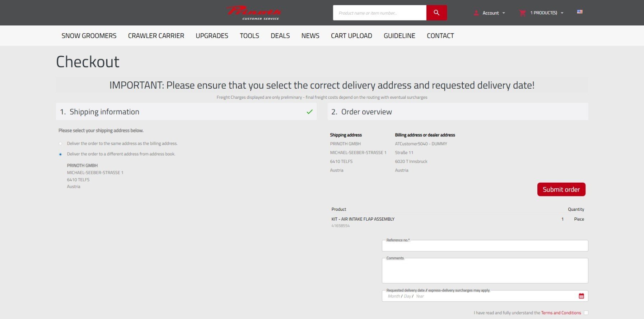Image resolution: width=644 pixels, height=319 pixels.
Task: Click the shopping cart icon
Action: [522, 13]
